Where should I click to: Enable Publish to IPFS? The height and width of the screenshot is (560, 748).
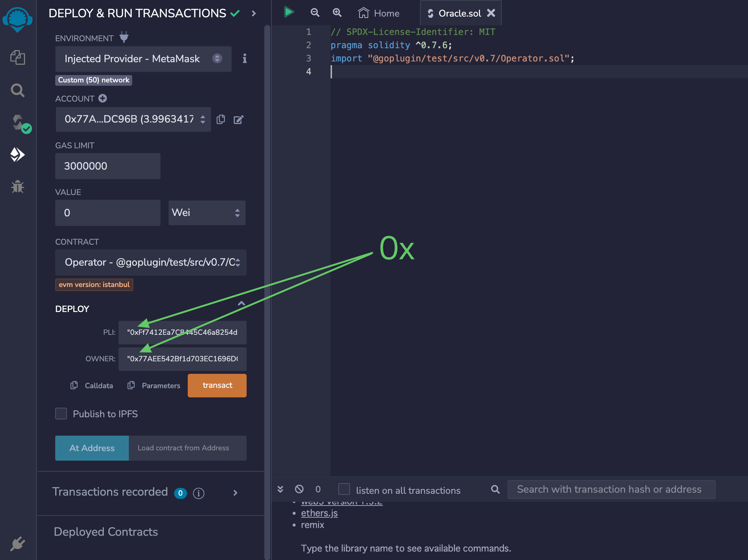pos(61,414)
